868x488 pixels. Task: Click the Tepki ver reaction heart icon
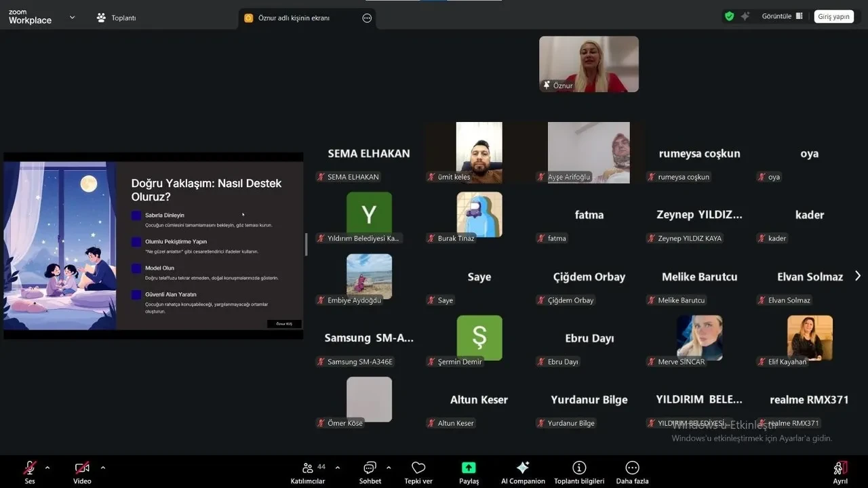(418, 468)
